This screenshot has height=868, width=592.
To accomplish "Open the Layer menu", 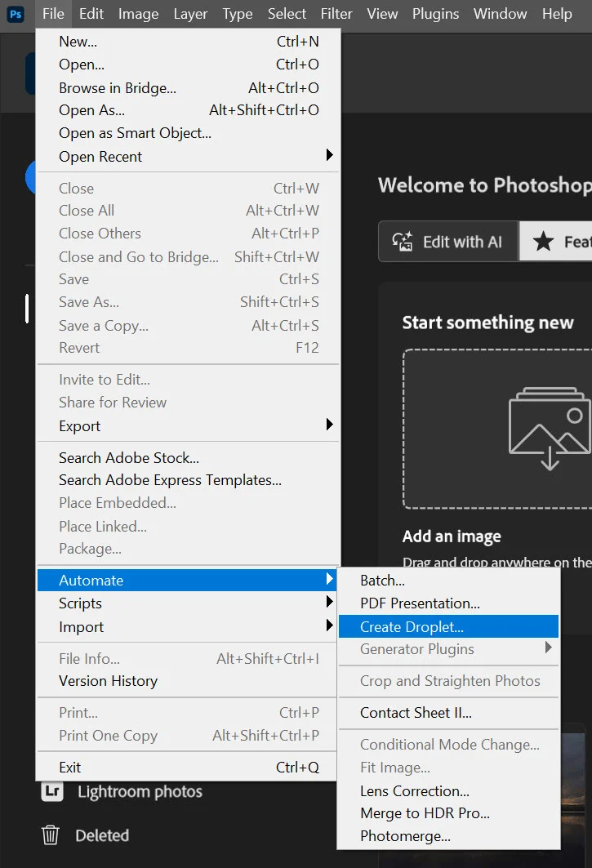I will point(190,14).
